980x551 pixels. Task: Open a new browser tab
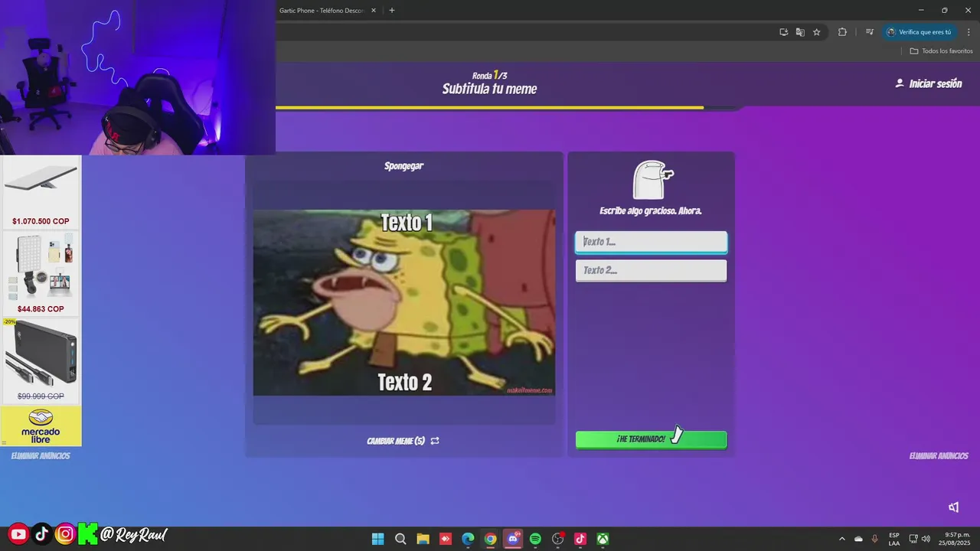[x=392, y=11]
